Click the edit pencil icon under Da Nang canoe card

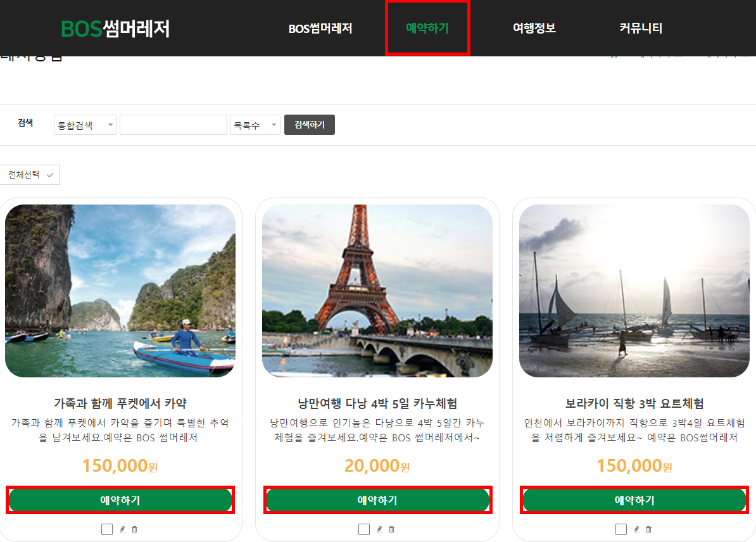[x=380, y=529]
